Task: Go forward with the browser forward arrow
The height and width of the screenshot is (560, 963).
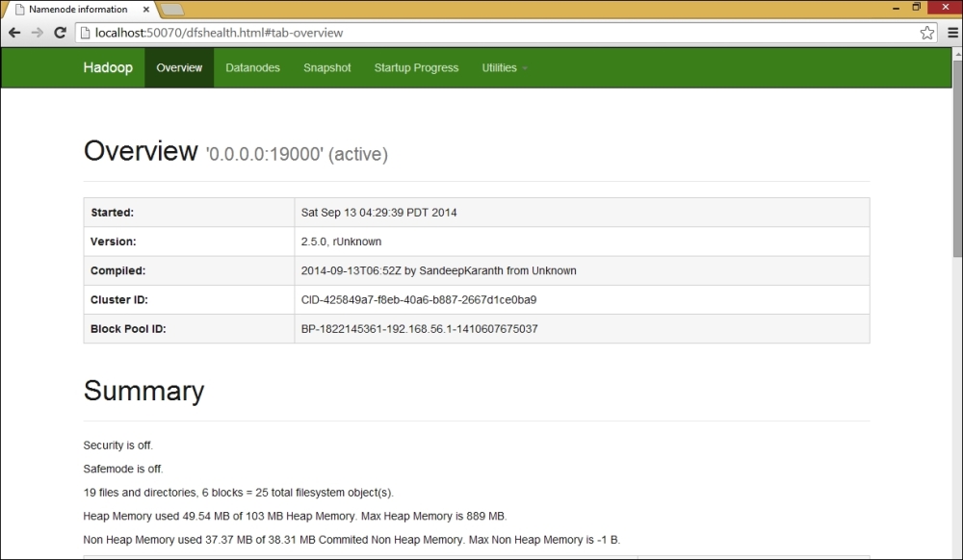Action: pyautogui.click(x=37, y=33)
